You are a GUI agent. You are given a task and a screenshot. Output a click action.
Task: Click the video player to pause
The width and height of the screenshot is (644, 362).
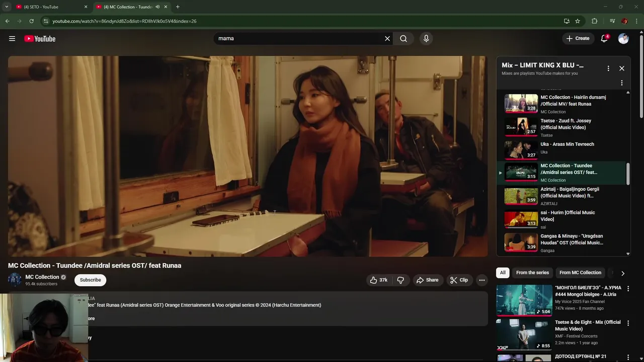[x=248, y=156]
